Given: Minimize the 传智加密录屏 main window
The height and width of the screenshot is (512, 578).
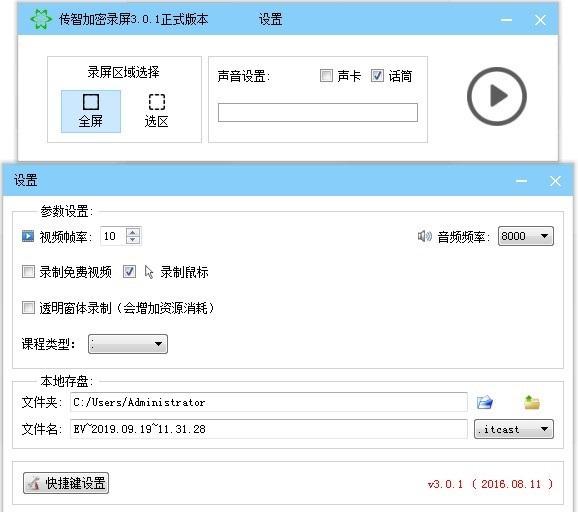Looking at the screenshot, I should click(x=506, y=20).
